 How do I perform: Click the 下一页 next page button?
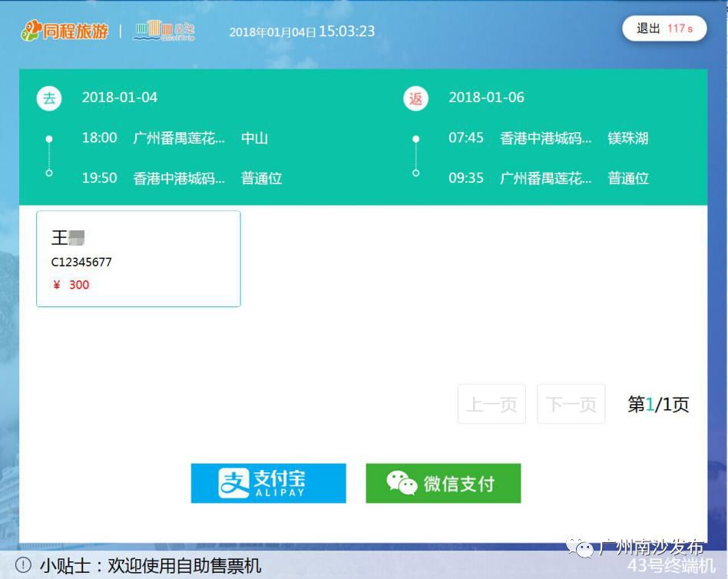click(571, 404)
